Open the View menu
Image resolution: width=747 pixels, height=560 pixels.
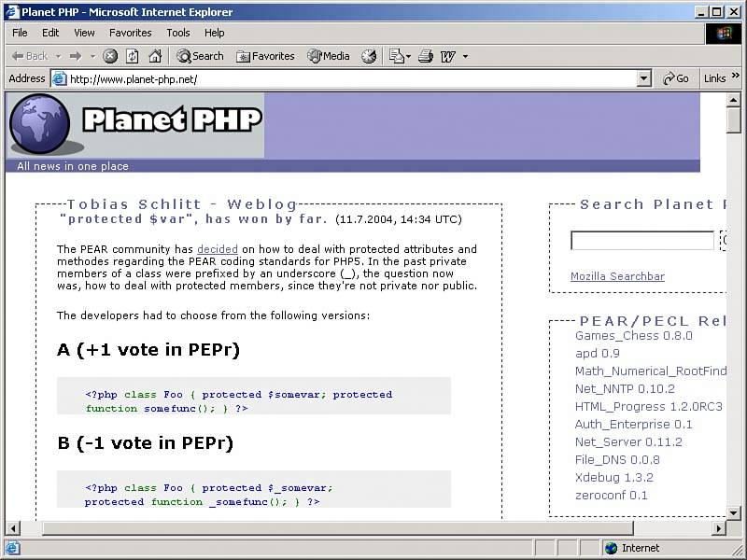(84, 33)
